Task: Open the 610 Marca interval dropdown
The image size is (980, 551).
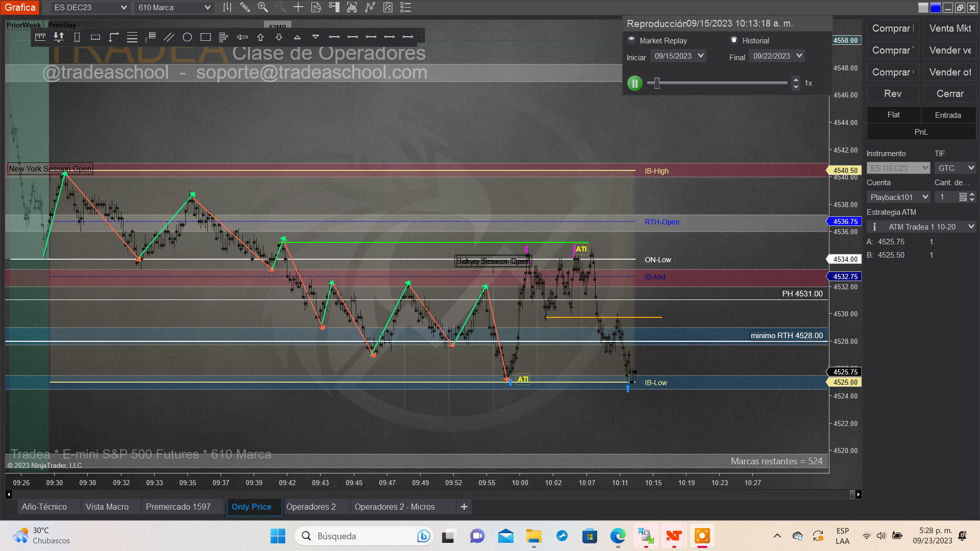Action: pyautogui.click(x=174, y=7)
